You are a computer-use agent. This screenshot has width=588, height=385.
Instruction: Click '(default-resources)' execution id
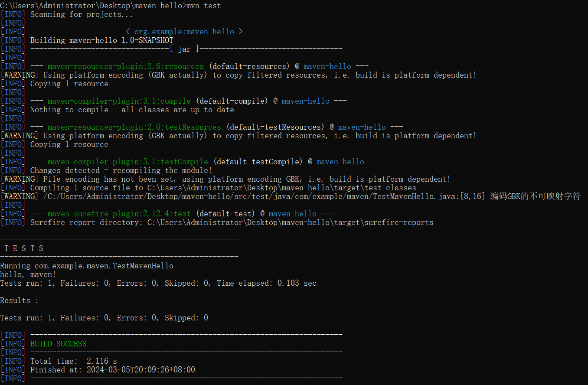tap(249, 66)
